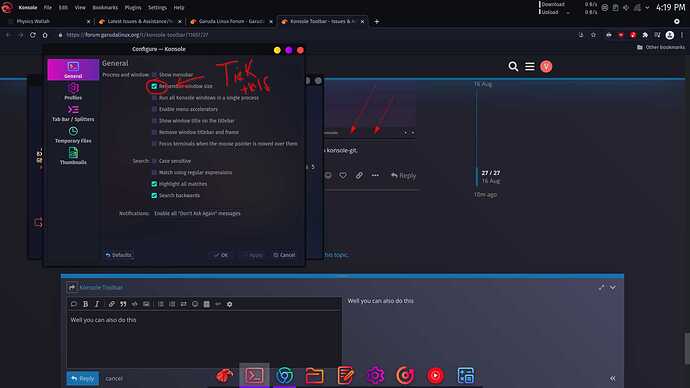690x388 pixels.
Task: Show more post actions with the ellipsis
Action: [x=375, y=176]
